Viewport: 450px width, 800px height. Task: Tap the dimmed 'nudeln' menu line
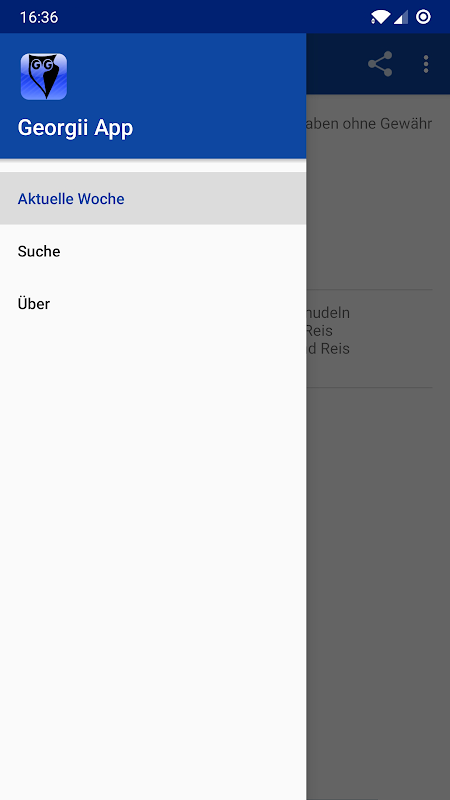pyautogui.click(x=328, y=312)
